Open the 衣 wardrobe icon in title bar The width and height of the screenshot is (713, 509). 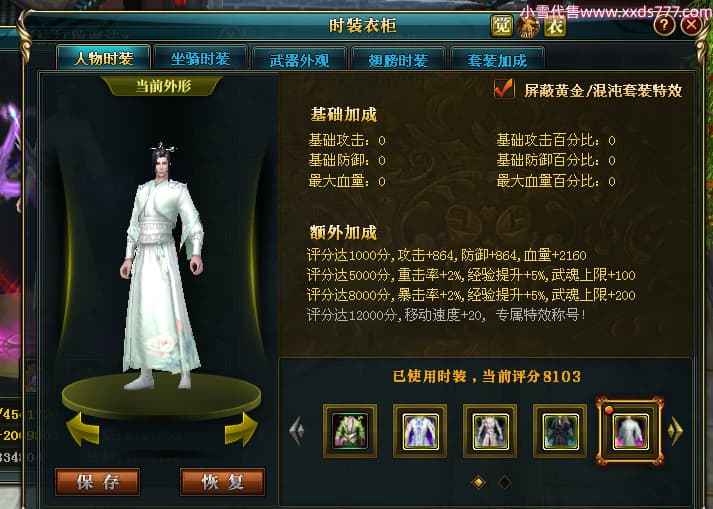(x=555, y=26)
